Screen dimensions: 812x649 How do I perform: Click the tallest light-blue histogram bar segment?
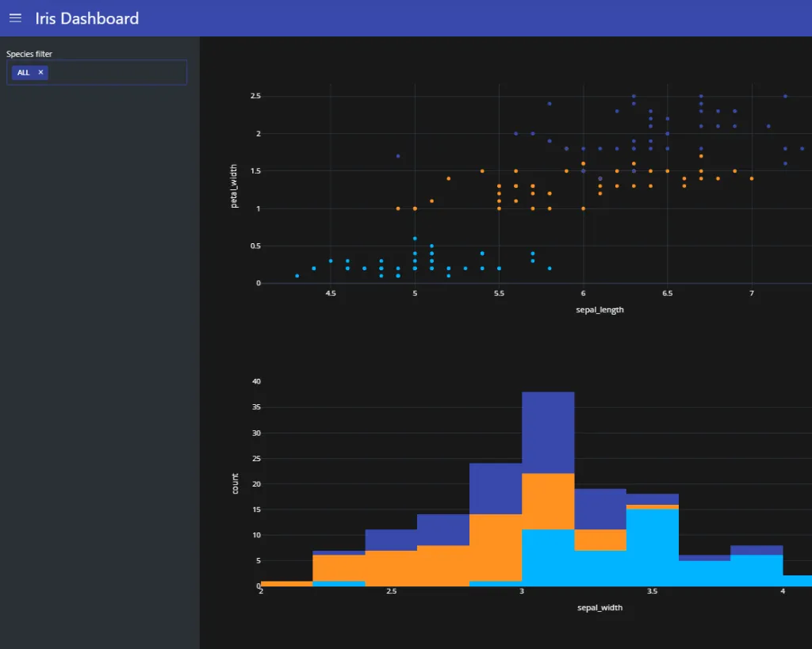pyautogui.click(x=652, y=547)
